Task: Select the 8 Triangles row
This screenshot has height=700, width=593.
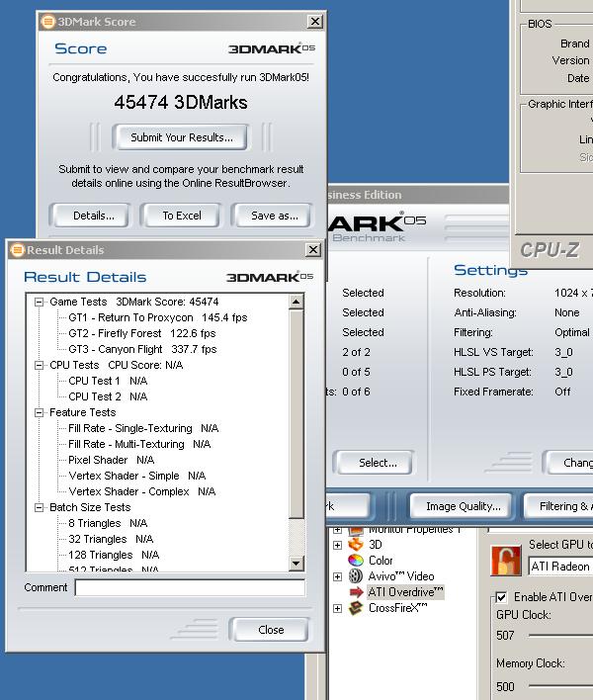Action: tap(108, 523)
